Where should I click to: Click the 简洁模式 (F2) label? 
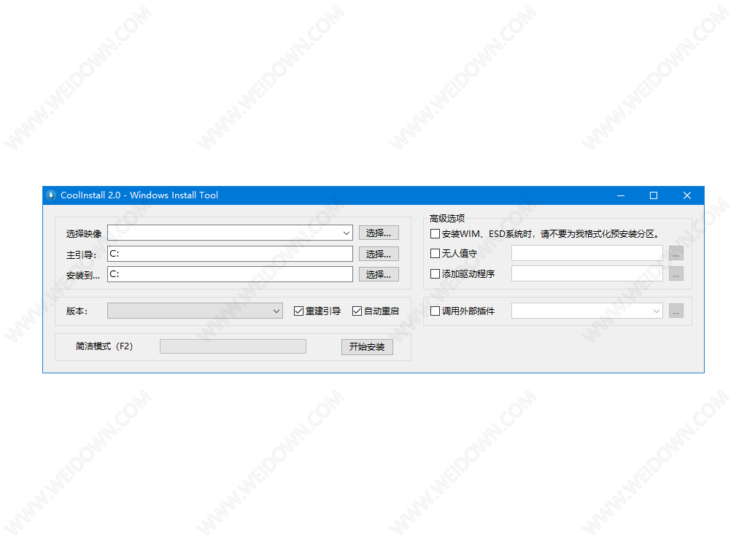pos(104,346)
